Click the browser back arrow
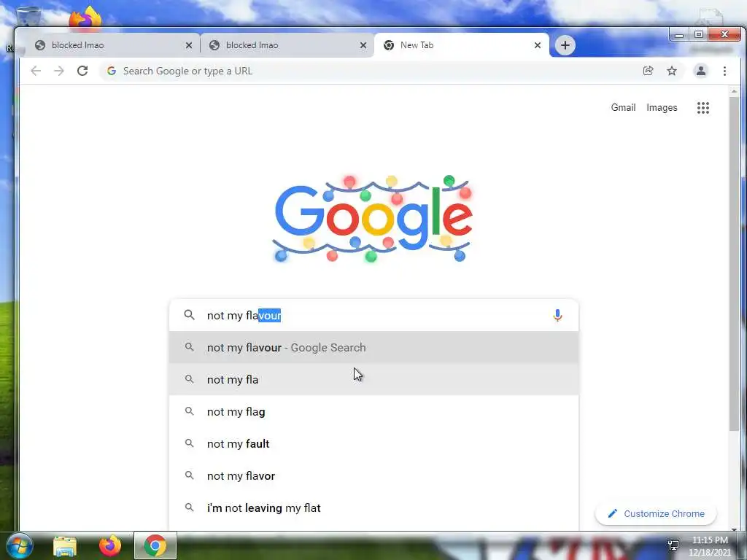747x560 pixels. [36, 71]
